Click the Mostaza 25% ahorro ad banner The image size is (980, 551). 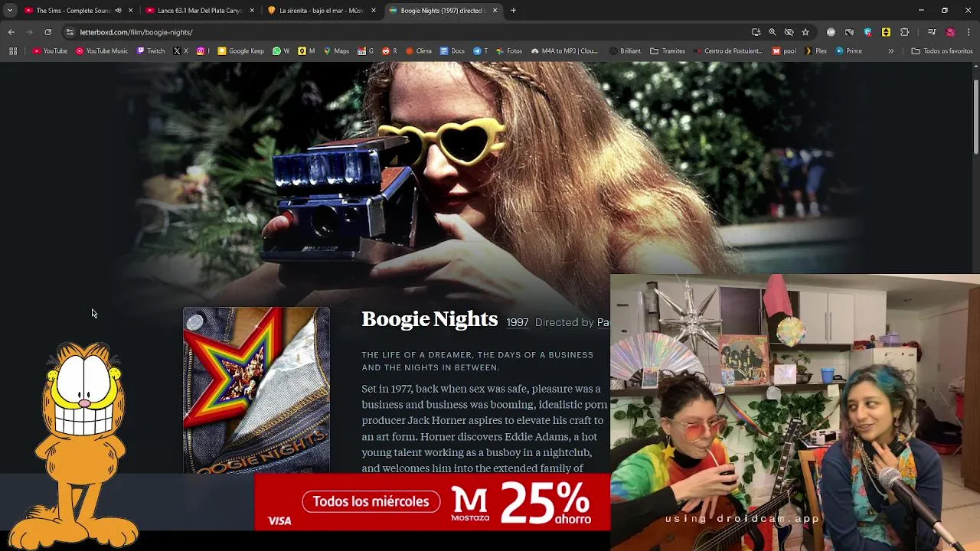coord(433,502)
